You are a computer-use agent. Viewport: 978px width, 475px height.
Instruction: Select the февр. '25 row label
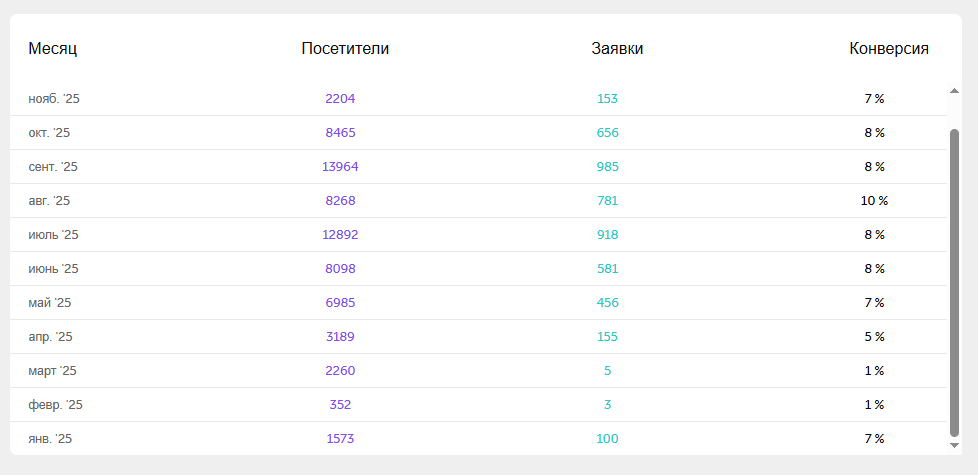(x=55, y=405)
